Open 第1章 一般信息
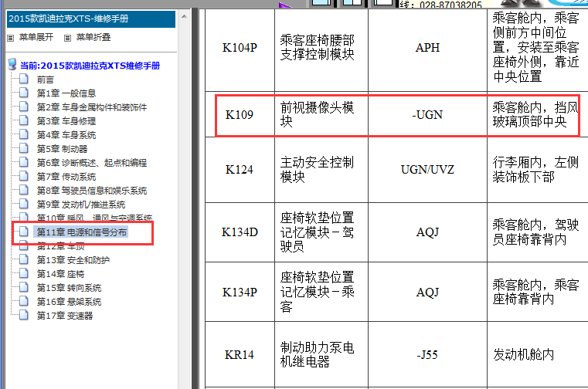This screenshot has width=588, height=389. click(x=66, y=93)
